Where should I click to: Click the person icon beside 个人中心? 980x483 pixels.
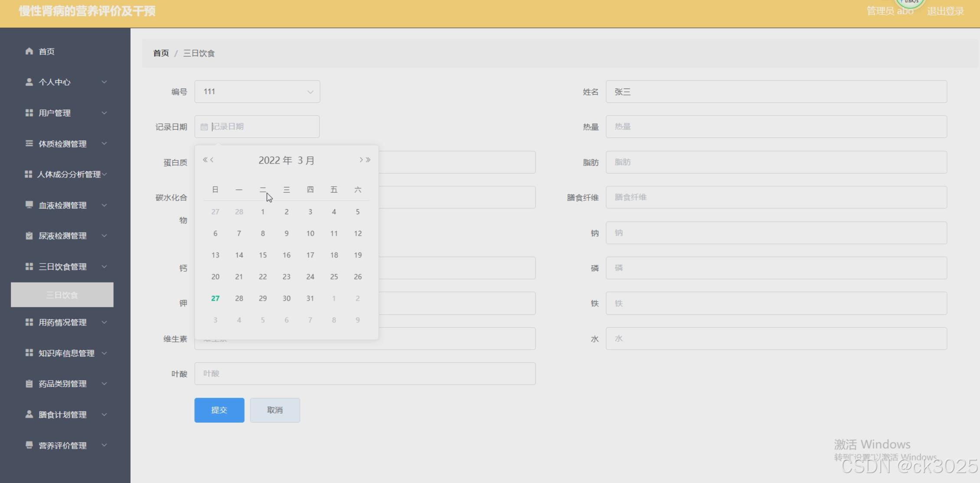click(x=29, y=82)
